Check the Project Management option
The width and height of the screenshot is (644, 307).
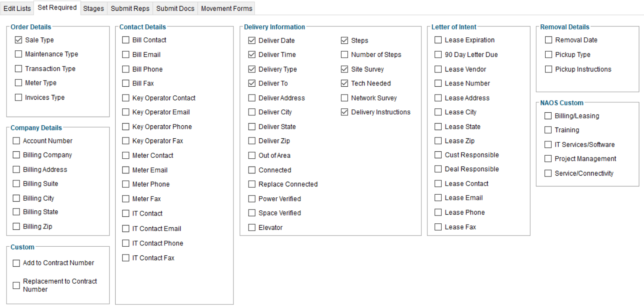[548, 159]
